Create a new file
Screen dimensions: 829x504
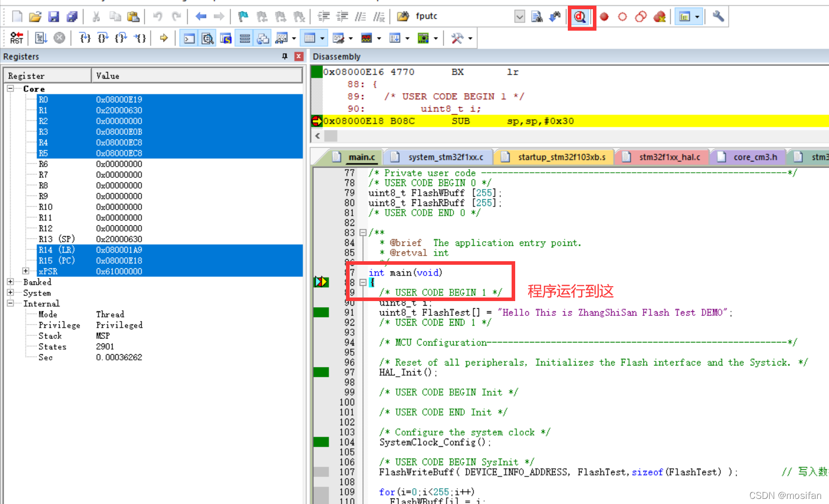17,16
